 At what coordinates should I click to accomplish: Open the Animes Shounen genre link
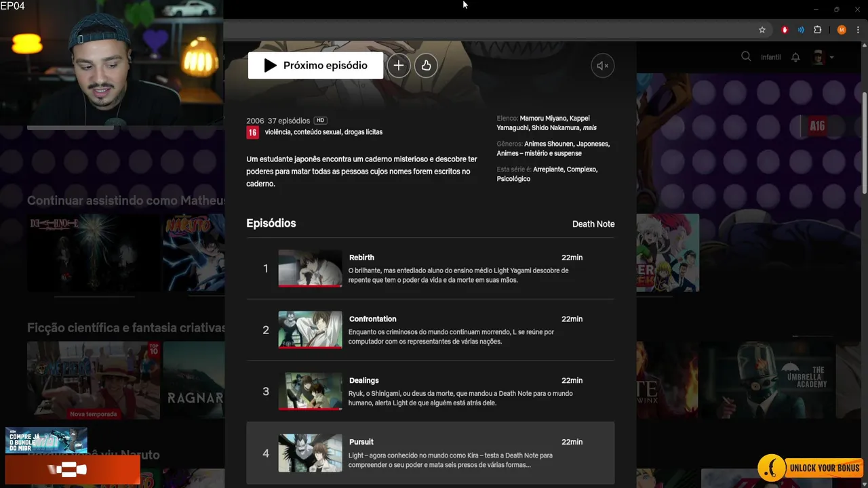549,144
